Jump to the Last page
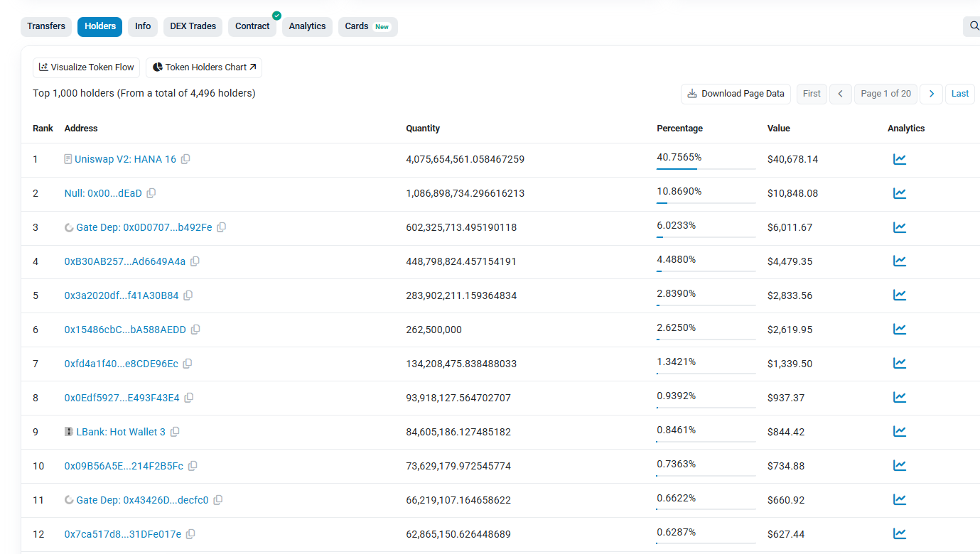The width and height of the screenshot is (980, 554). click(960, 94)
